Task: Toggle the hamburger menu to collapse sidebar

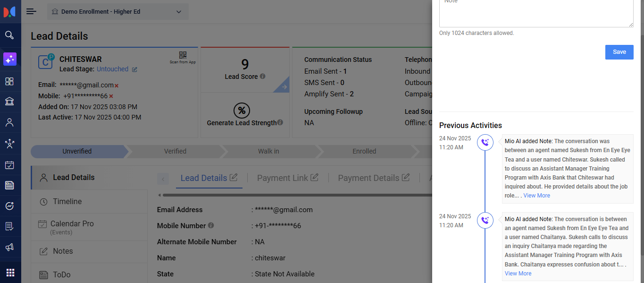Action: (31, 11)
